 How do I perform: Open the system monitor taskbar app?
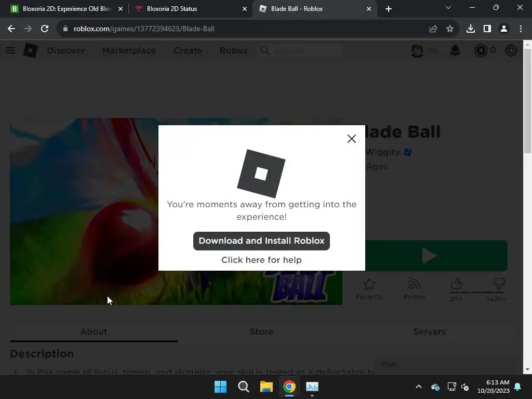coord(312,387)
